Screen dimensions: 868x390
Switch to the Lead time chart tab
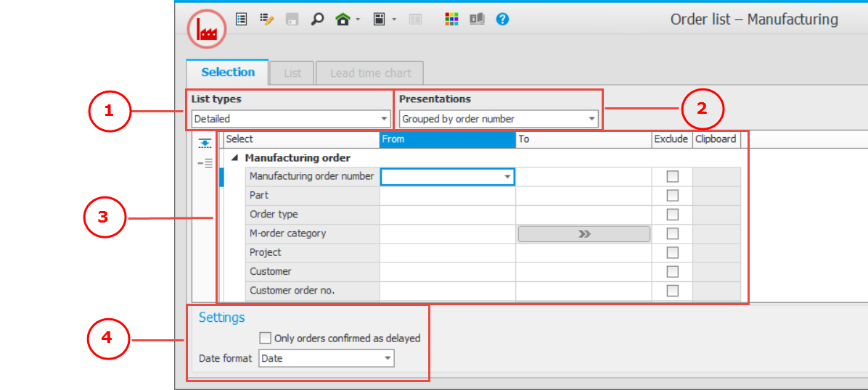coord(370,73)
